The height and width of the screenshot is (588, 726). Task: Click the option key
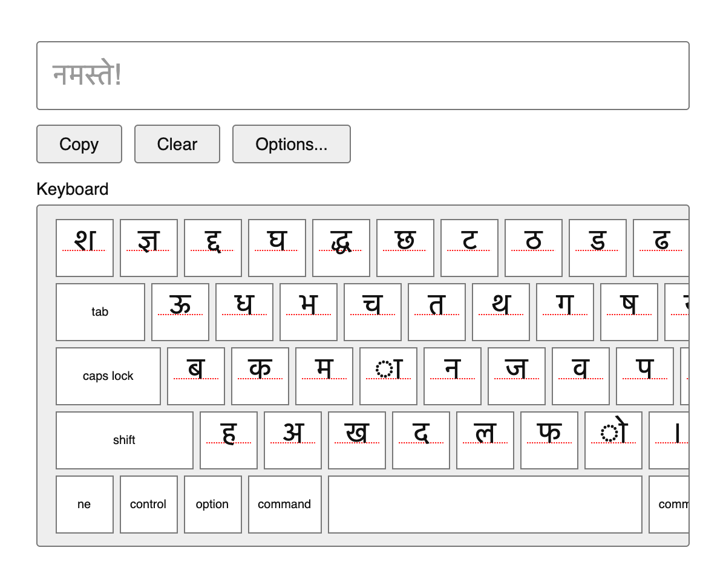[213, 505]
